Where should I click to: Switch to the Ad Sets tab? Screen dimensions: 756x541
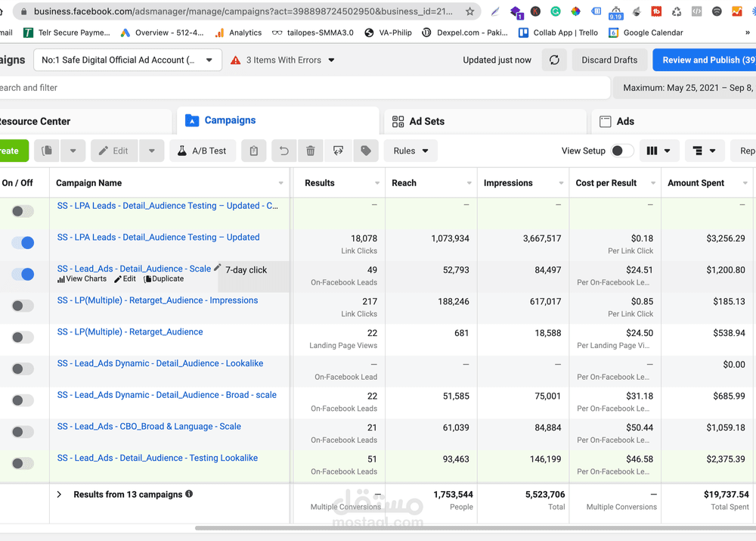point(485,121)
